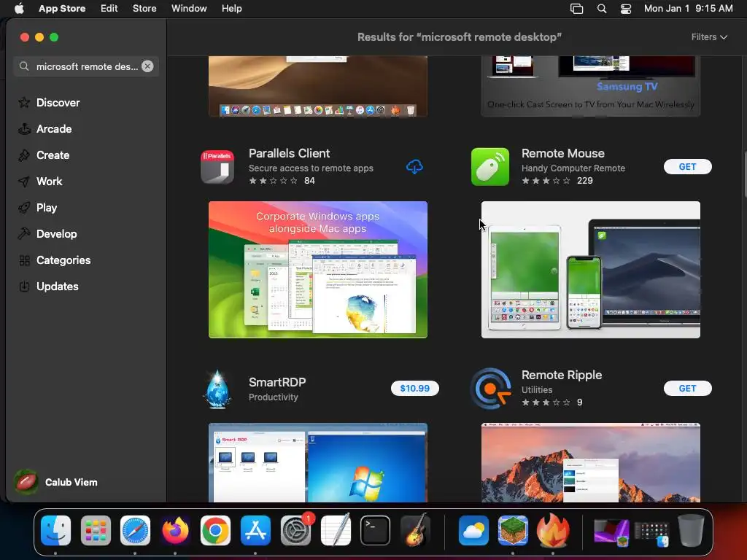Viewport: 747px width, 560px height.
Task: Expand the Filters dropdown
Action: [709, 37]
